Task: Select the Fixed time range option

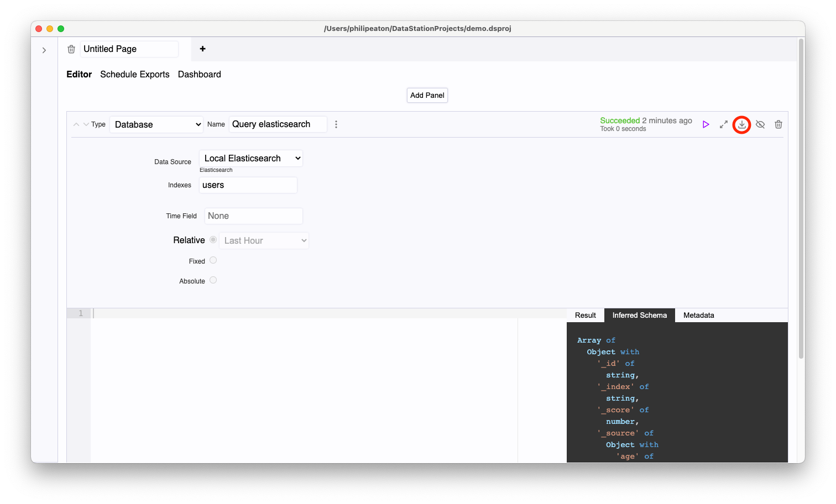Action: [213, 260]
